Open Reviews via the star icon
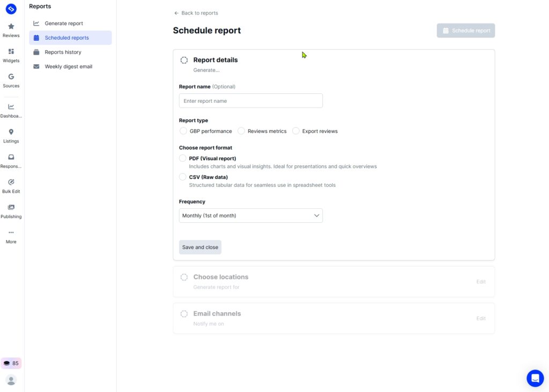Screen dimensions: 549x392 pyautogui.click(x=11, y=26)
